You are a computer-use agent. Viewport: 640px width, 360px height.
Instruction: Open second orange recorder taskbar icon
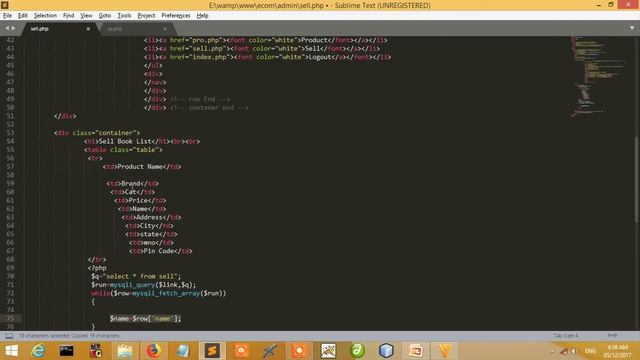pyautogui.click(x=299, y=351)
